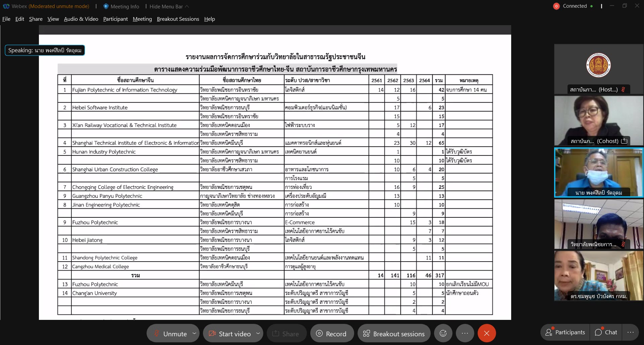Click the Connected status label
The width and height of the screenshot is (644, 345).
pyautogui.click(x=575, y=6)
